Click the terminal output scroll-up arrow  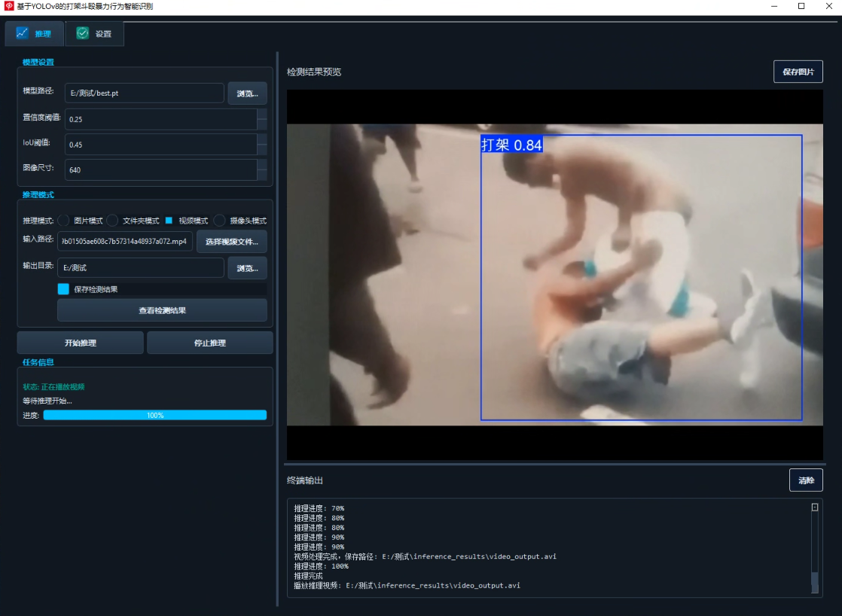[815, 507]
